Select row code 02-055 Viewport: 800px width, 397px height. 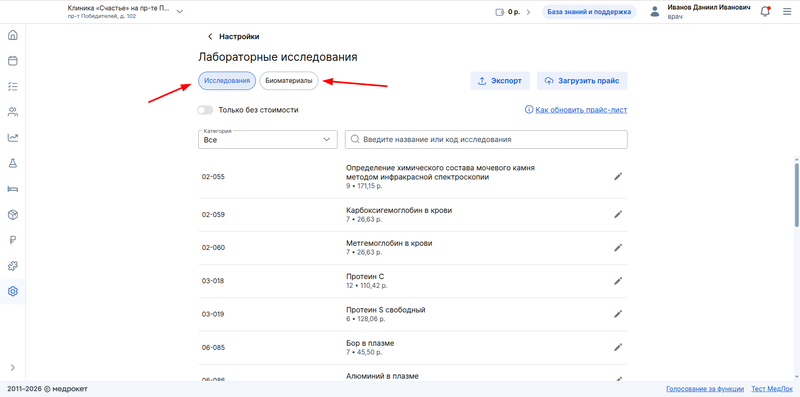point(213,177)
